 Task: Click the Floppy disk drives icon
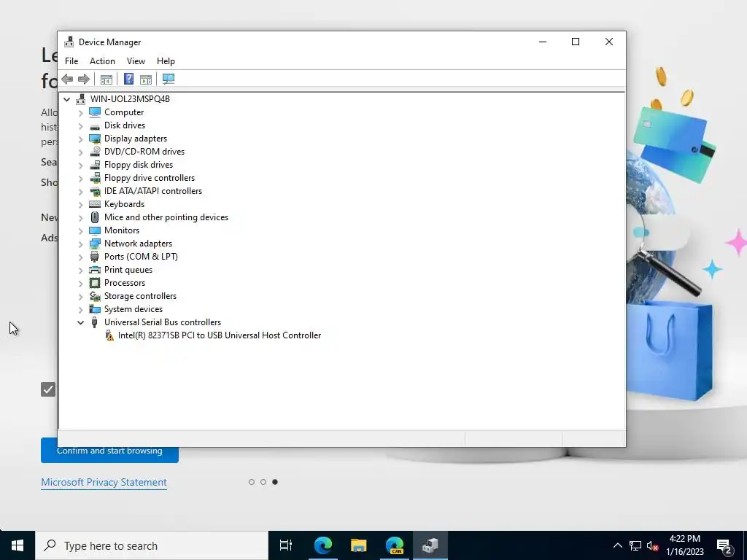pos(95,165)
